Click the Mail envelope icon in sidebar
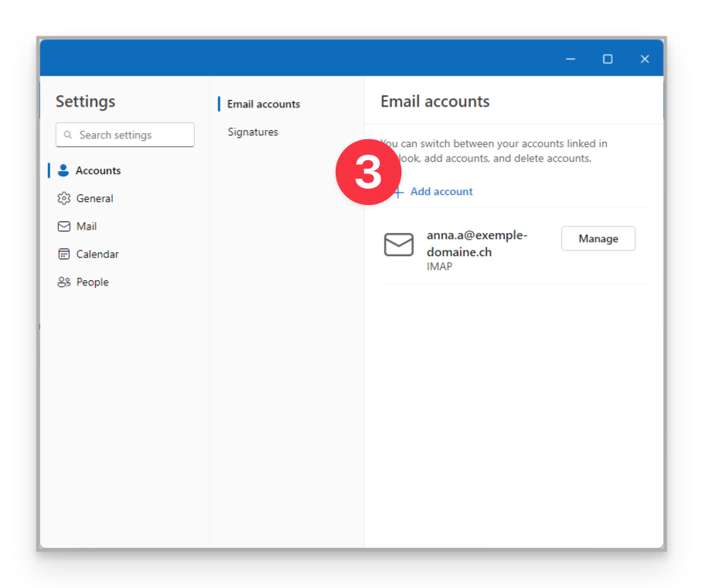Screen dimensions: 703x588 tap(63, 227)
